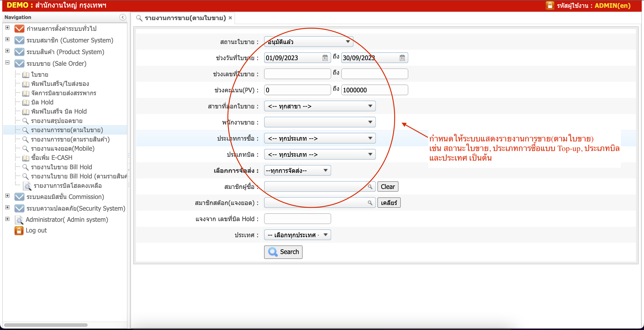This screenshot has width=644, height=330.
Task: Click the แจงจาก เลขที่บิล Hold input
Action: (x=297, y=219)
